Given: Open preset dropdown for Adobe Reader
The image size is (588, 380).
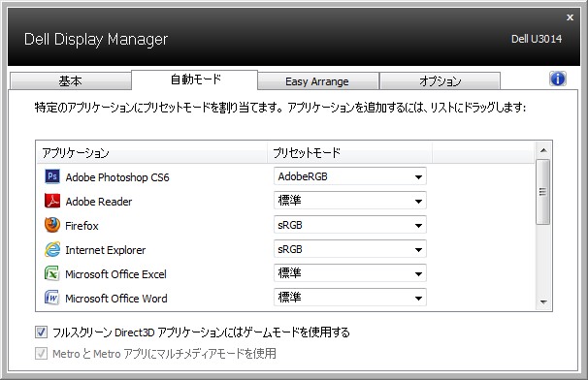Looking at the screenshot, I should tap(350, 201).
